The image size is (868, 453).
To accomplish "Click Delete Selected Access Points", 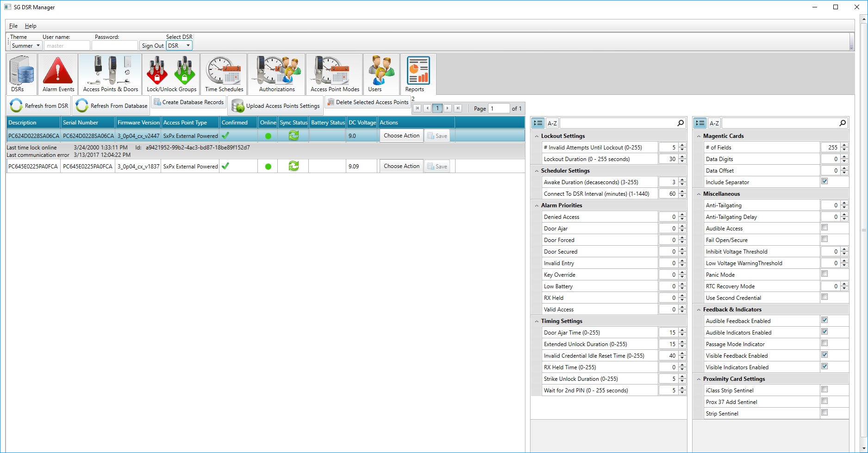I will point(368,102).
